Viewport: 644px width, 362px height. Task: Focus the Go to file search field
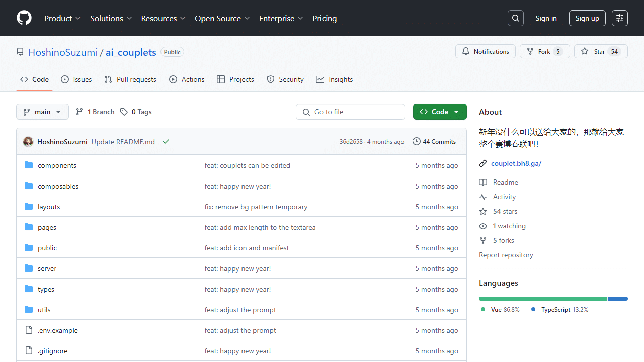(350, 112)
